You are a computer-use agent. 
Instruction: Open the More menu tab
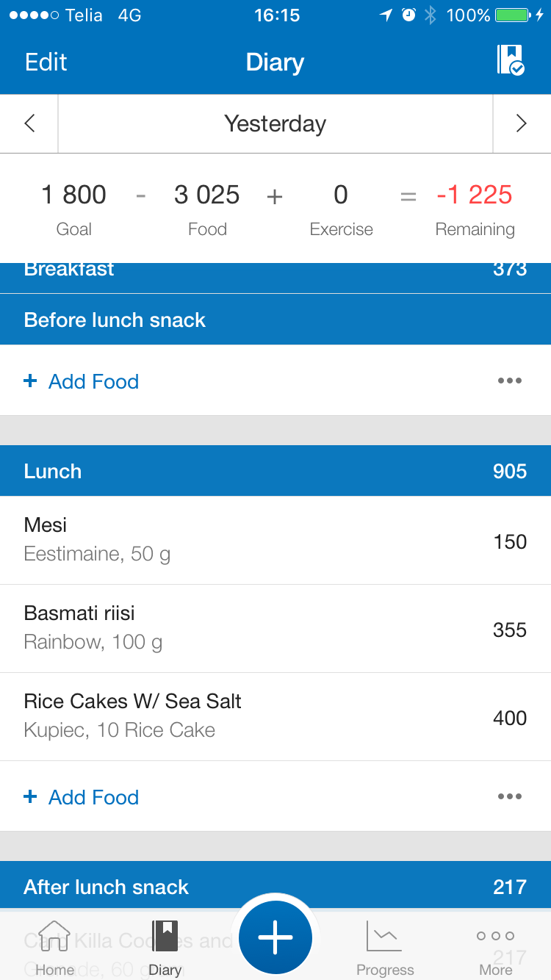point(495,948)
